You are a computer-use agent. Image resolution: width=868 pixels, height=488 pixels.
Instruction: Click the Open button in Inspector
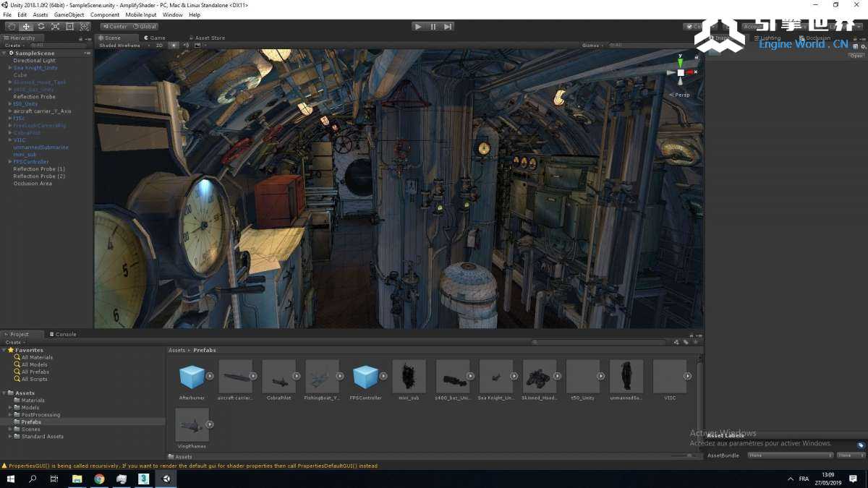[856, 56]
